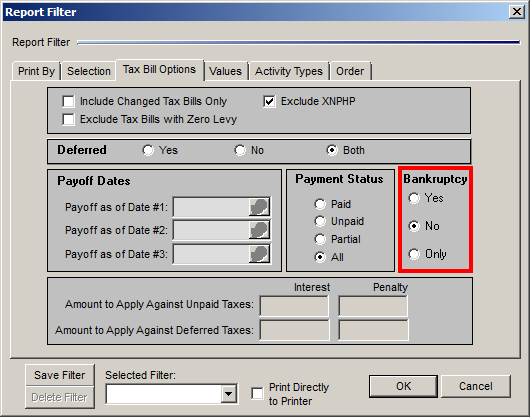
Task: Expand the Selected Filter dropdown
Action: click(x=229, y=394)
